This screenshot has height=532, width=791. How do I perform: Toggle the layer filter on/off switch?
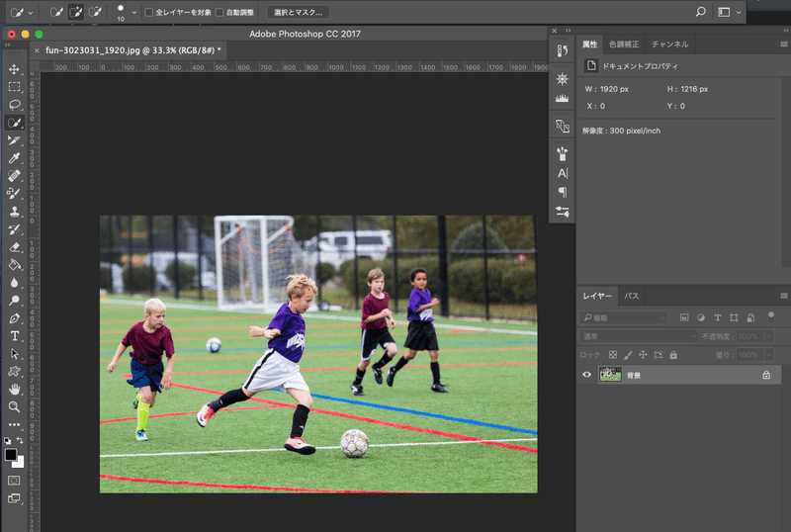pos(771,316)
